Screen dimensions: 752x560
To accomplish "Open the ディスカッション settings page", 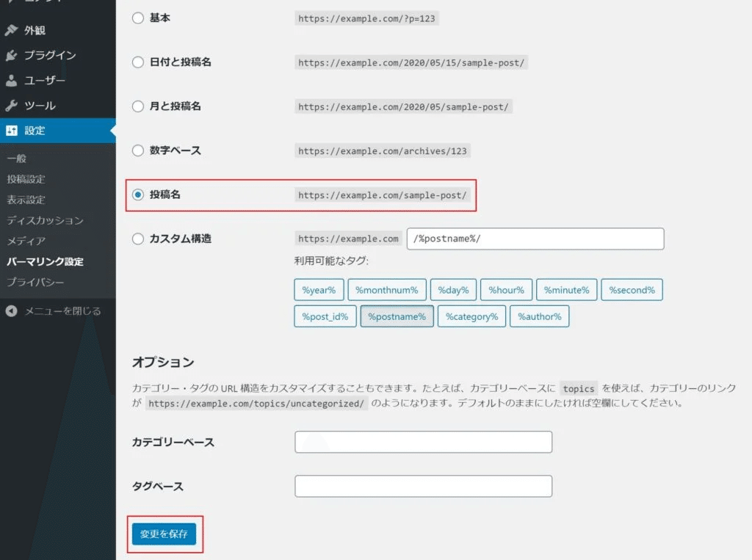I will click(x=44, y=219).
